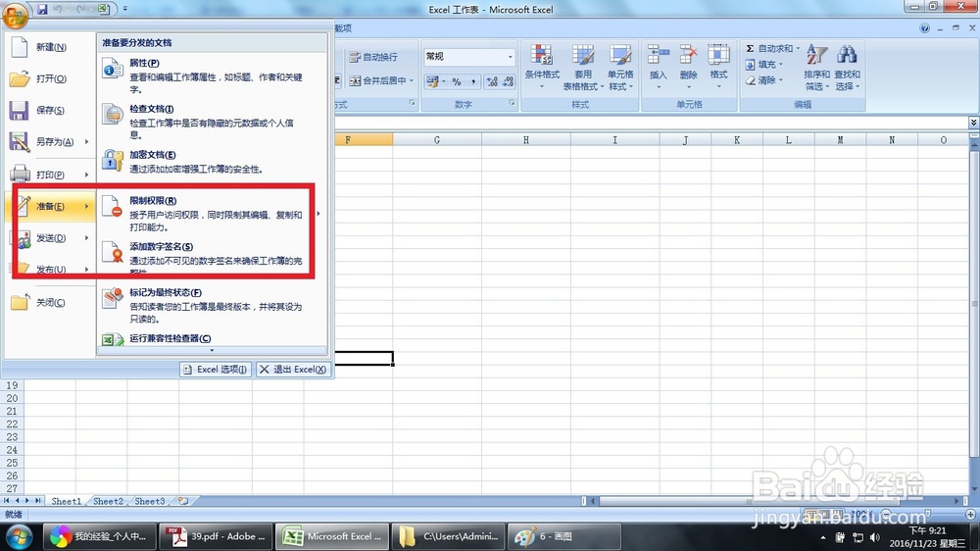The height and width of the screenshot is (551, 980).
Task: Open the Properties icon entry
Action: tap(113, 69)
